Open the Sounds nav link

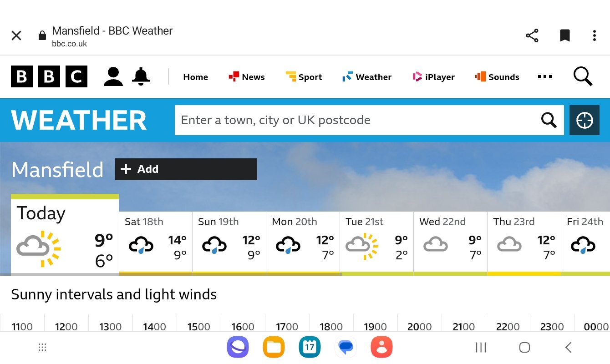497,77
